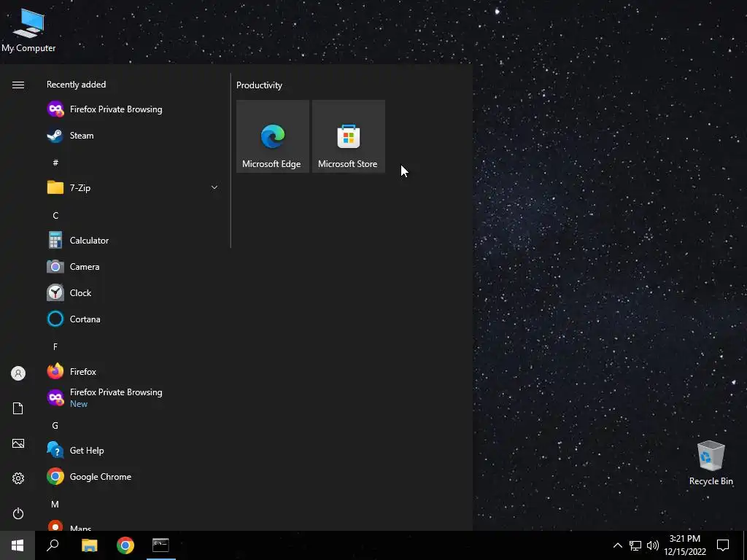Launch Chrome from the taskbar

click(x=125, y=545)
